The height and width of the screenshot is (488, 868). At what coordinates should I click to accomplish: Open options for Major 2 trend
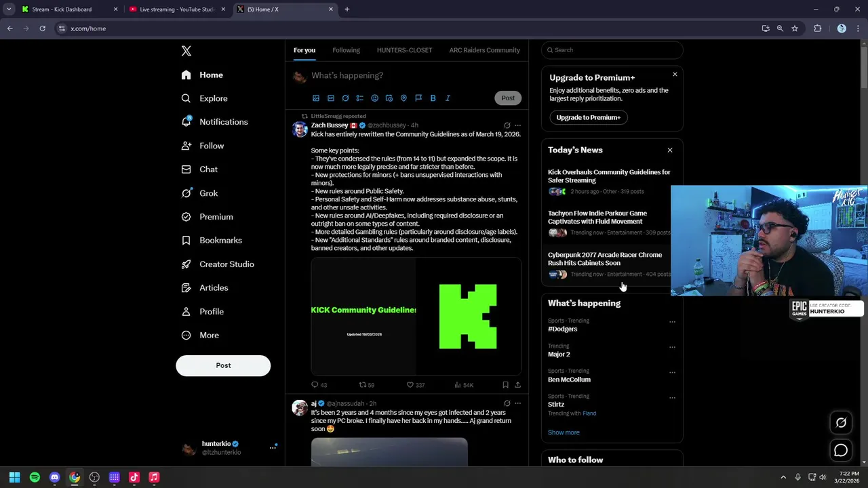[672, 347]
